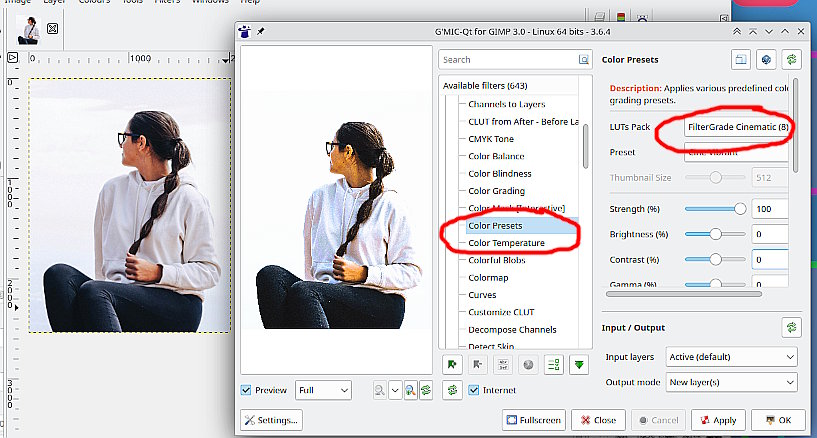The image size is (817, 438).
Task: Click the keep-above icon in the G'MIC title bar
Action: click(x=753, y=31)
